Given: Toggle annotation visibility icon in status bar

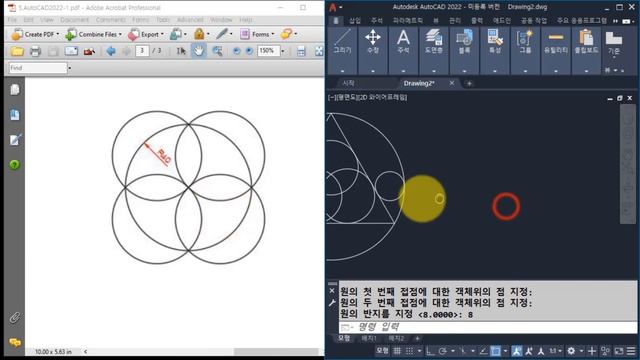Looking at the screenshot, I should (x=516, y=351).
